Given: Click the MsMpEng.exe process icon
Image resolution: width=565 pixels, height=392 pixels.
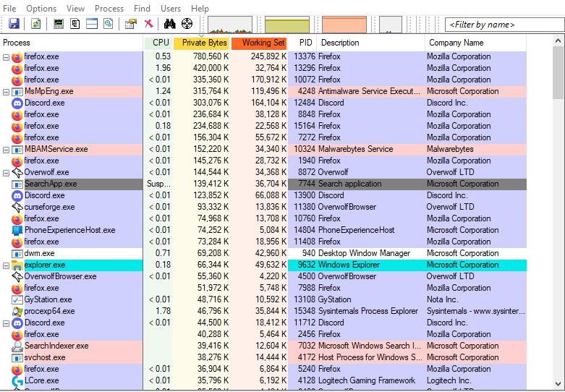Looking at the screenshot, I should [17, 92].
